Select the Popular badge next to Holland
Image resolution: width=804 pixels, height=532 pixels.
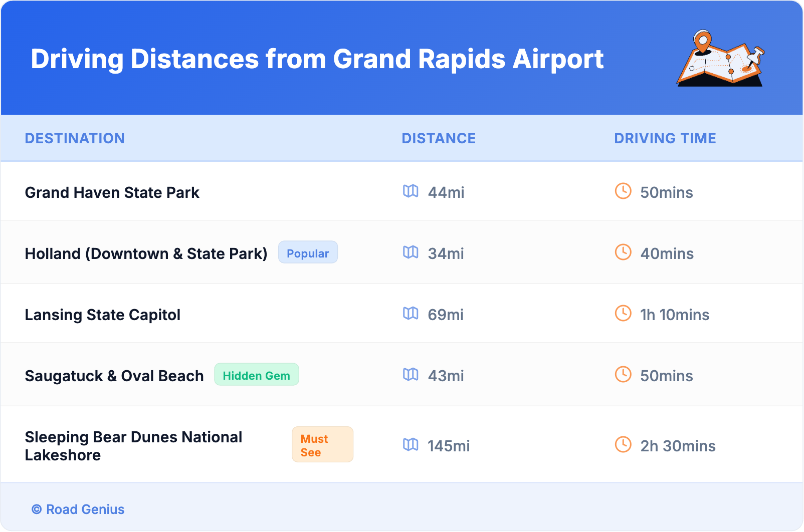point(308,253)
